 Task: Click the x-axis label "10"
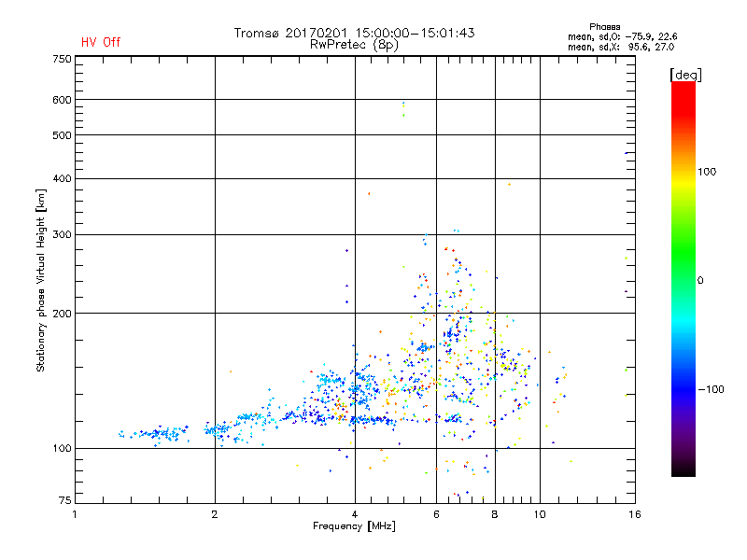pos(540,514)
